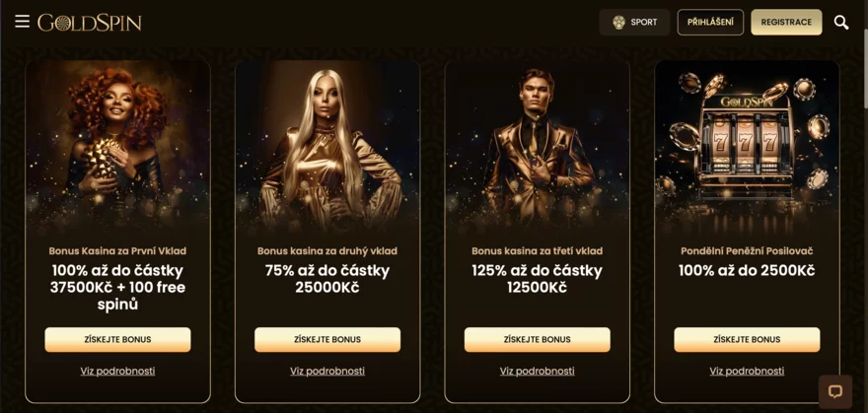The image size is (868, 413).
Task: Get the Monday cash booster bonus
Action: (747, 339)
